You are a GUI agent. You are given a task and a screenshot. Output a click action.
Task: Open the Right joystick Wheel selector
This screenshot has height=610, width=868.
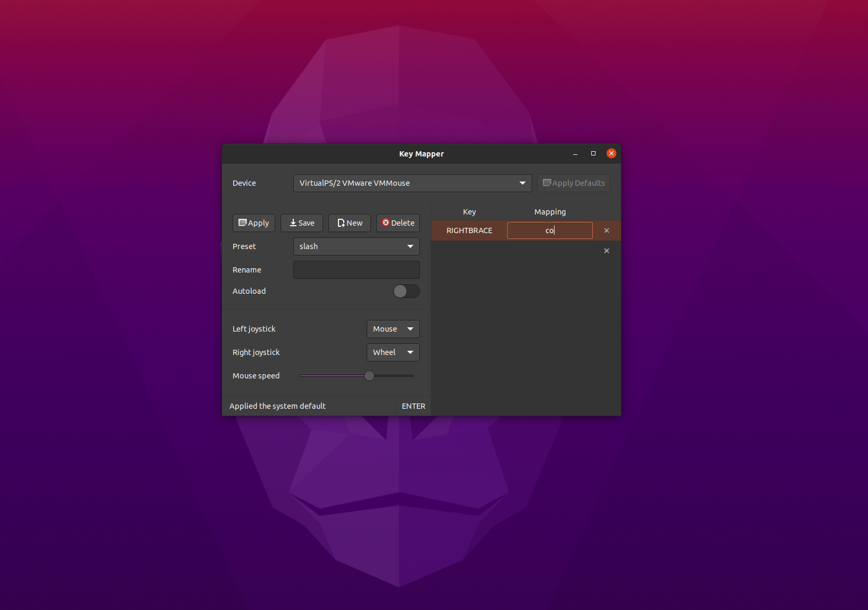point(393,352)
